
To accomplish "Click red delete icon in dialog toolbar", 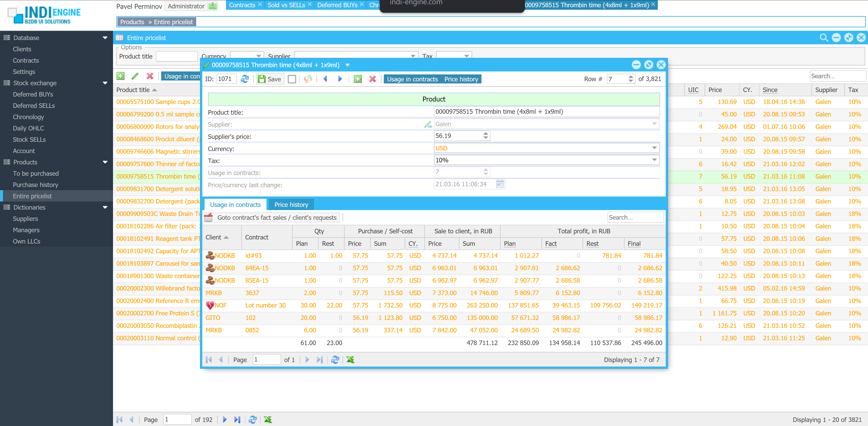I will (372, 79).
